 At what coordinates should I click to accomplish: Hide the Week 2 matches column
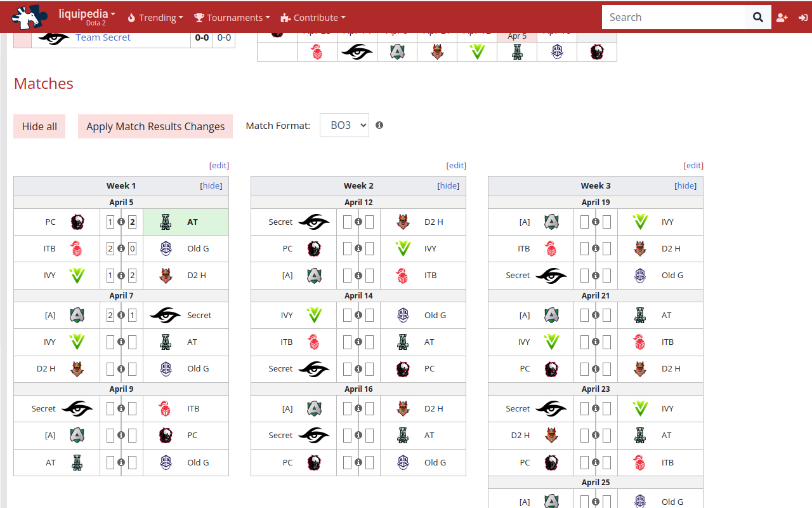tap(448, 185)
